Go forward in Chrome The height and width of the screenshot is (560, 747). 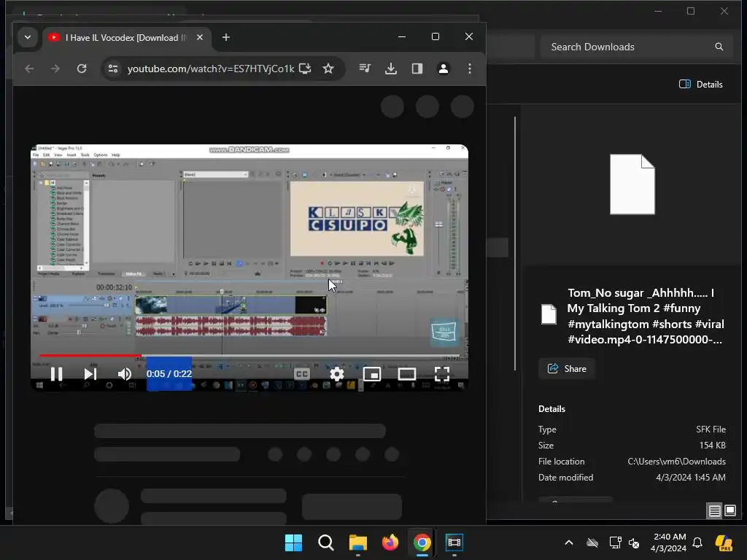55,69
